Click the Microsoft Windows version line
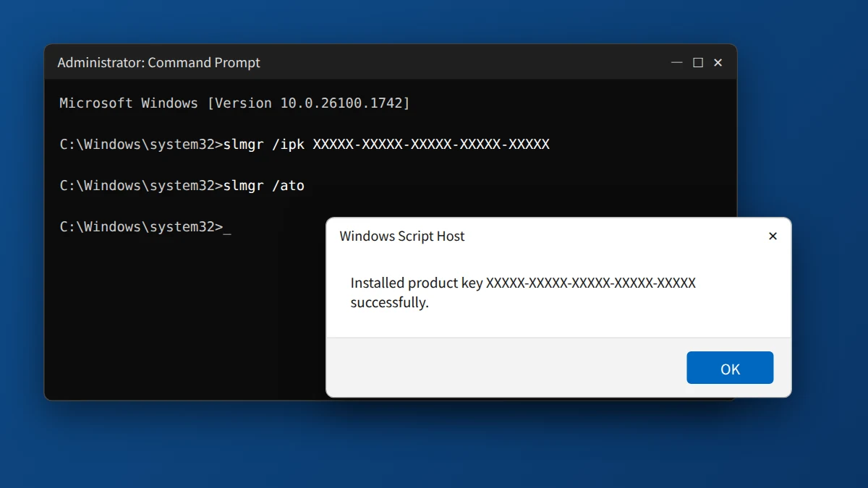The width and height of the screenshot is (868, 488). (234, 103)
